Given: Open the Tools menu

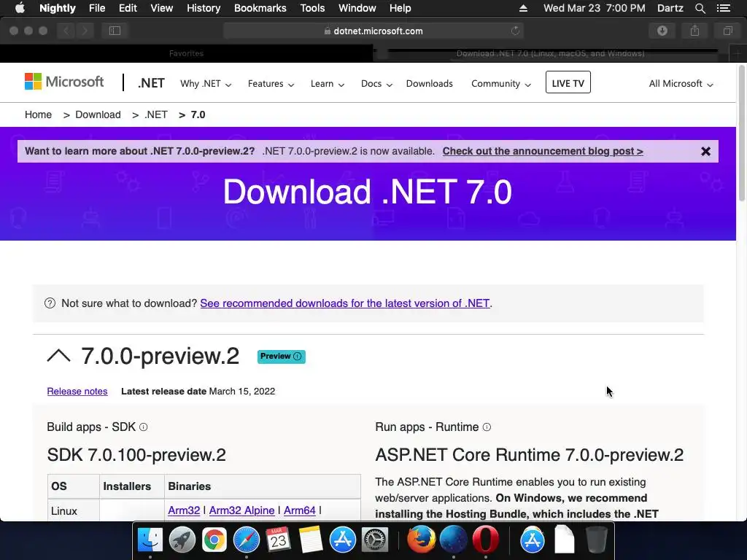Looking at the screenshot, I should pos(312,8).
